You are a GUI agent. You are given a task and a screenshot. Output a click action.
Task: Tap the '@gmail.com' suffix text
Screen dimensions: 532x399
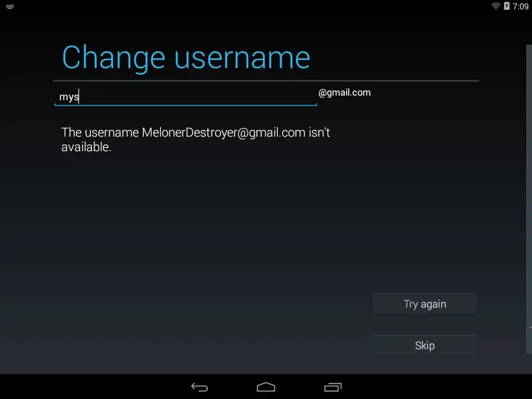tap(344, 92)
